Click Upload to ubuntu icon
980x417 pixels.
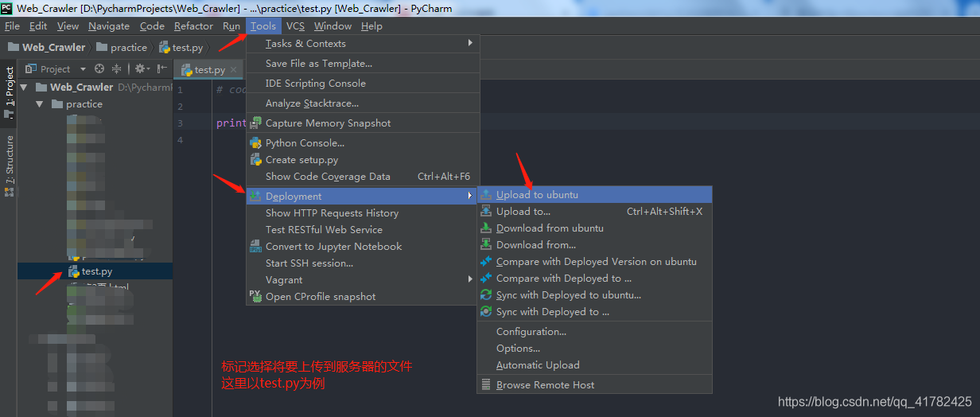(486, 195)
